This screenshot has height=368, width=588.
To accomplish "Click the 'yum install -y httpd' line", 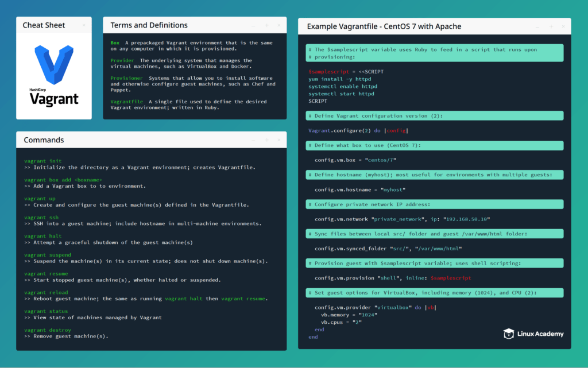I will 340,79.
